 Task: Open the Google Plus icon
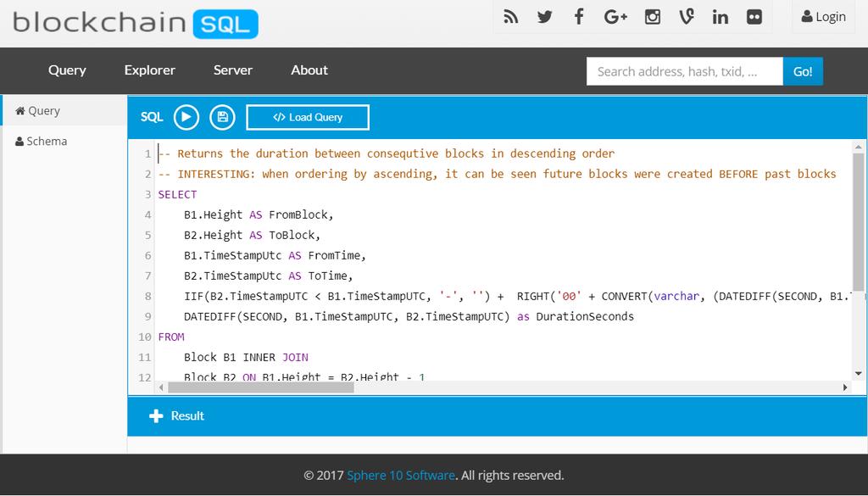[x=615, y=17]
